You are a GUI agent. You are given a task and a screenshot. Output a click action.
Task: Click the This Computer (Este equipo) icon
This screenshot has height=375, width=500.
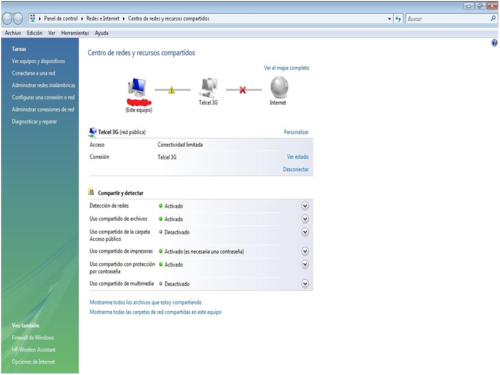pos(137,87)
